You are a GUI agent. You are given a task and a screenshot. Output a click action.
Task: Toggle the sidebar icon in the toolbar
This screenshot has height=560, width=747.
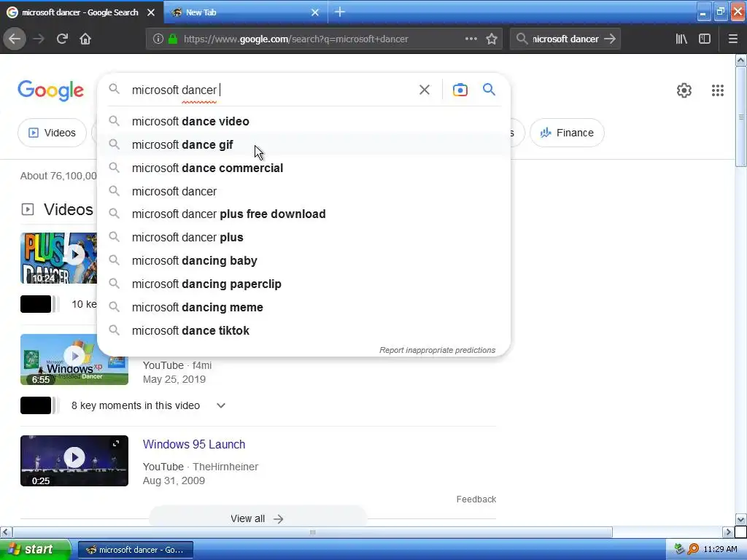pyautogui.click(x=705, y=39)
